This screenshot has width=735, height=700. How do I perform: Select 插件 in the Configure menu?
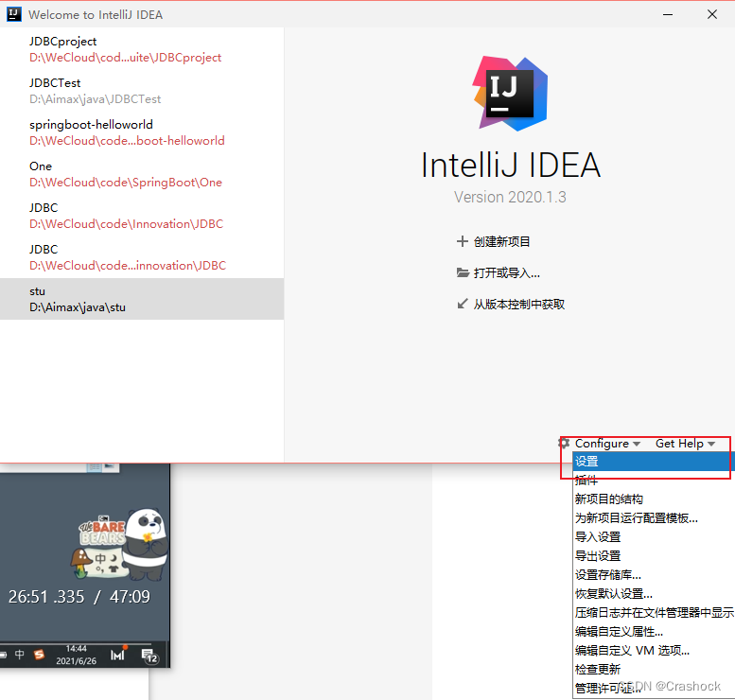point(652,481)
